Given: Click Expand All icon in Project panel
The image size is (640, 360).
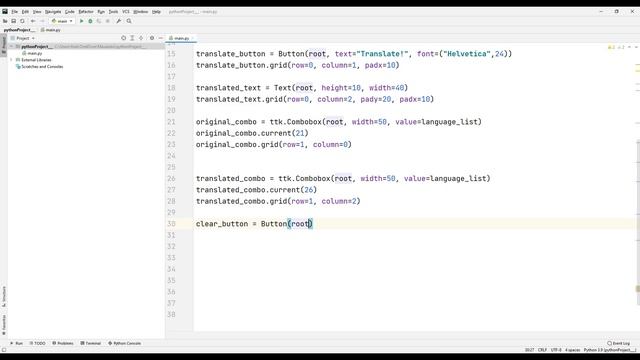Looking at the screenshot, I should pyautogui.click(x=132, y=38).
